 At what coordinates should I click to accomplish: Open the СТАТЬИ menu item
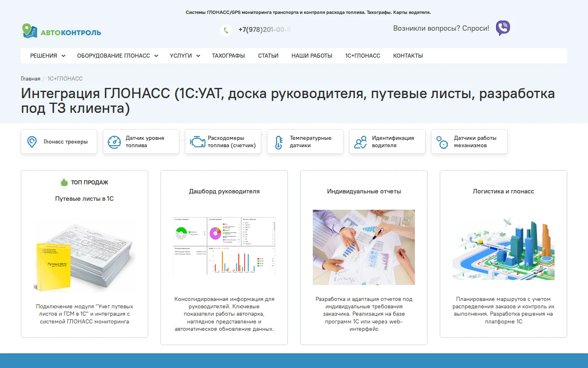(x=268, y=56)
